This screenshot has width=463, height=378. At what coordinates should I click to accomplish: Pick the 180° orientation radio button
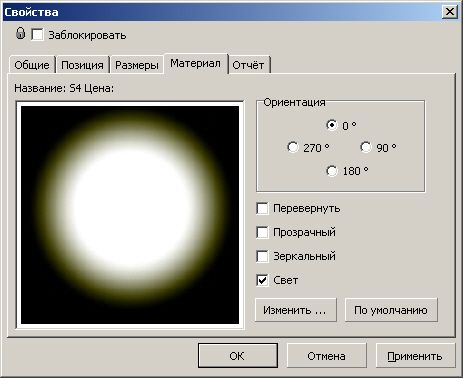pos(332,171)
